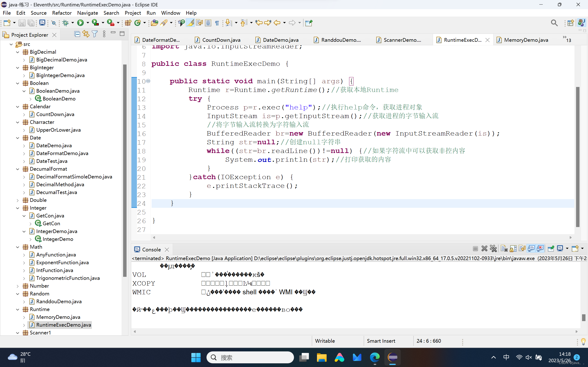Click the Open Type folder icon

(154, 23)
